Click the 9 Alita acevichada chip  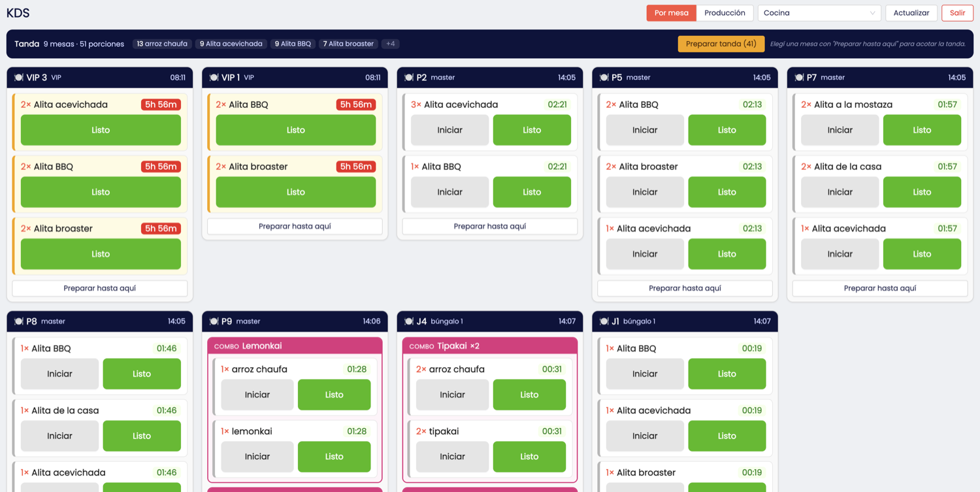click(x=231, y=44)
